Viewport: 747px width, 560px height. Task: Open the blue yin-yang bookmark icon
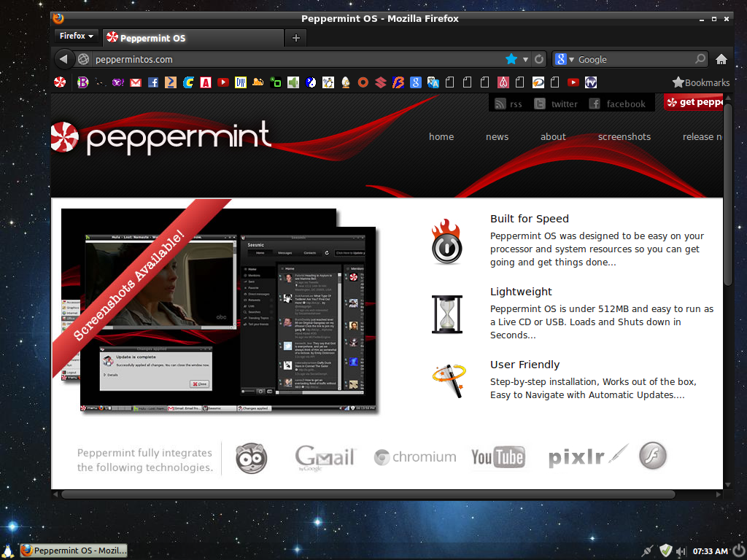click(x=311, y=82)
